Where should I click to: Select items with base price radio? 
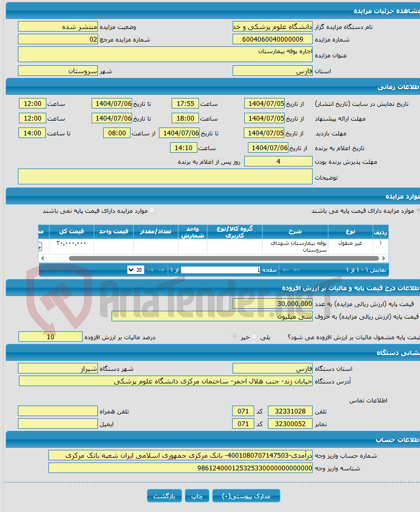tap(417, 210)
